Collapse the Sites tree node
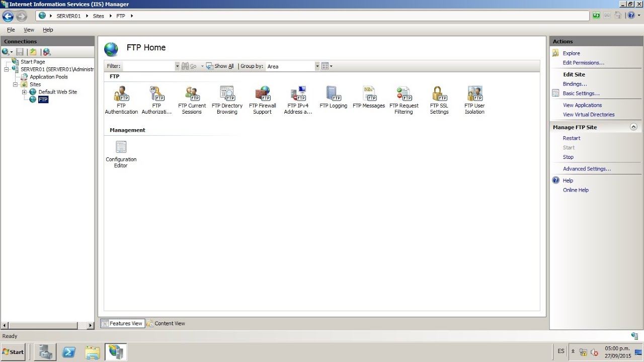 [15, 84]
